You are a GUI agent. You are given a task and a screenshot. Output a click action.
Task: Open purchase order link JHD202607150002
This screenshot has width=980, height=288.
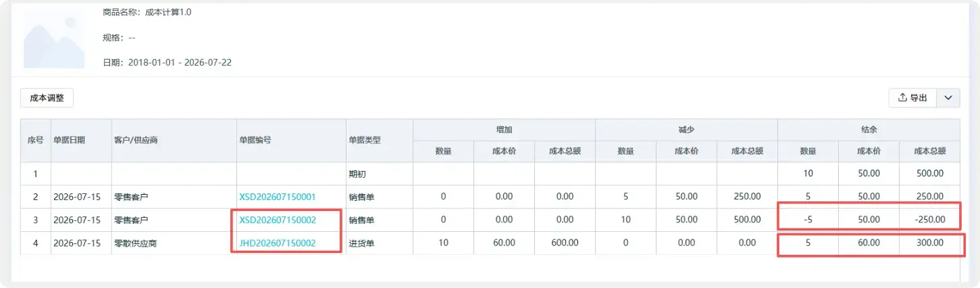(278, 243)
